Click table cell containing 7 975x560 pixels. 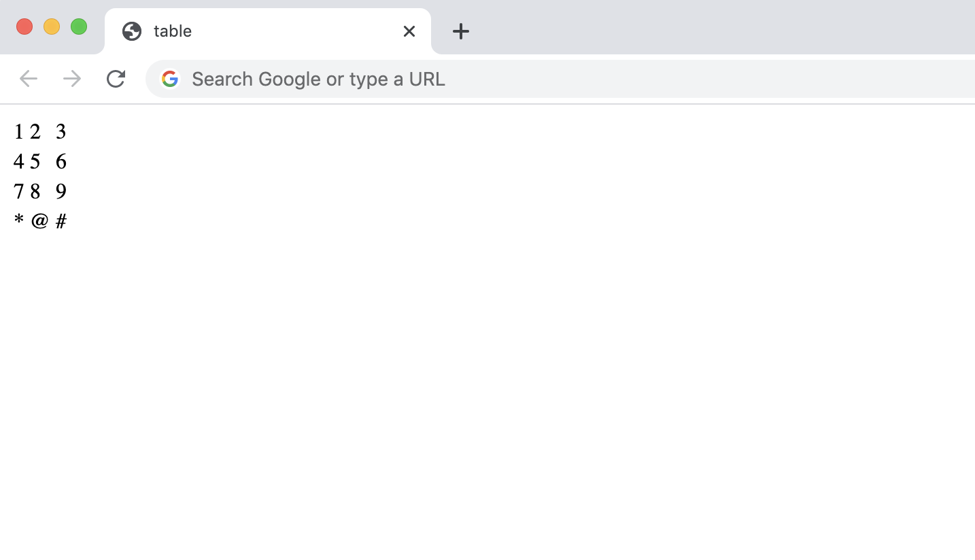click(19, 191)
